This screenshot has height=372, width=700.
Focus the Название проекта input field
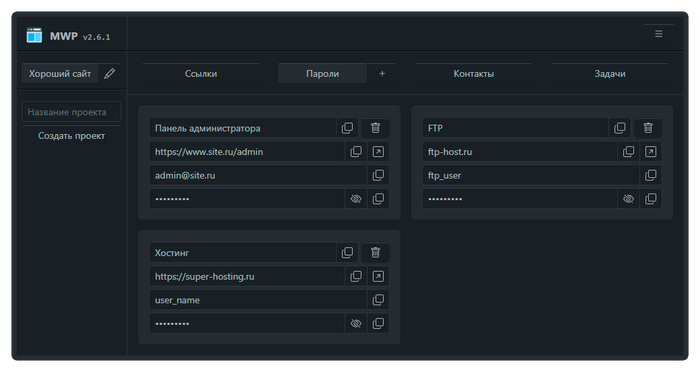(71, 112)
